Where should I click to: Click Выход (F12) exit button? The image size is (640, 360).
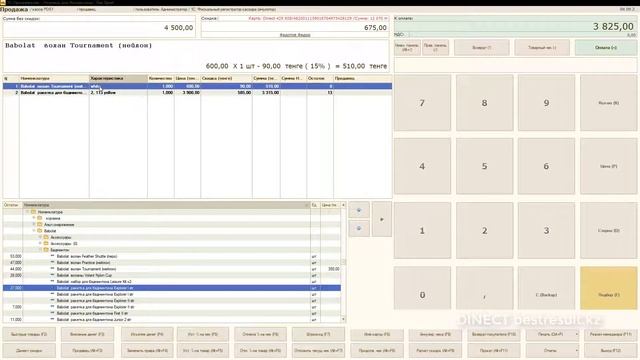pyautogui.click(x=611, y=350)
